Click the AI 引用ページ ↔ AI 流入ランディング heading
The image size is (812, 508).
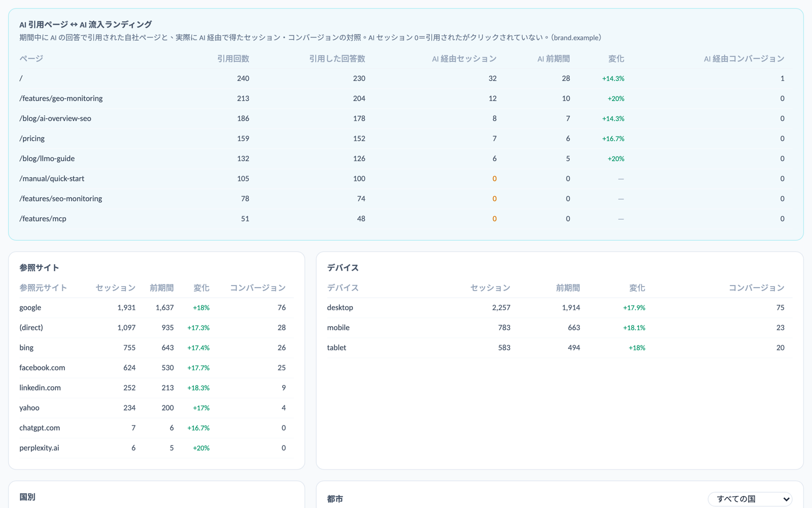pos(86,24)
